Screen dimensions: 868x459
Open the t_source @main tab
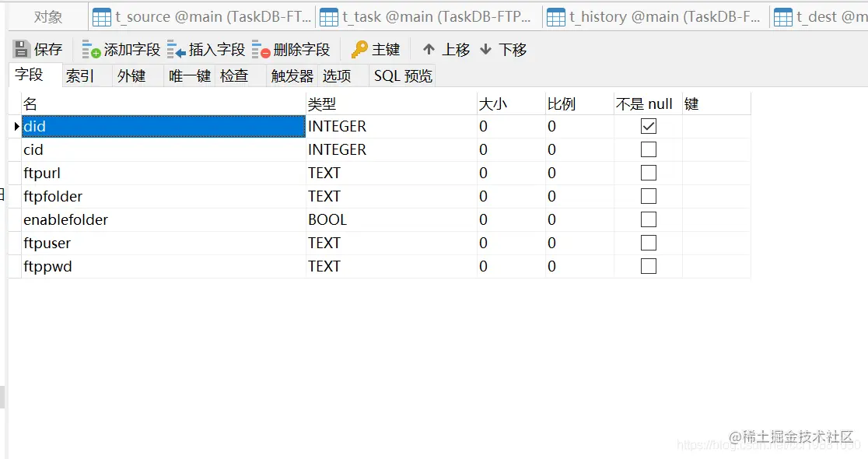click(202, 17)
